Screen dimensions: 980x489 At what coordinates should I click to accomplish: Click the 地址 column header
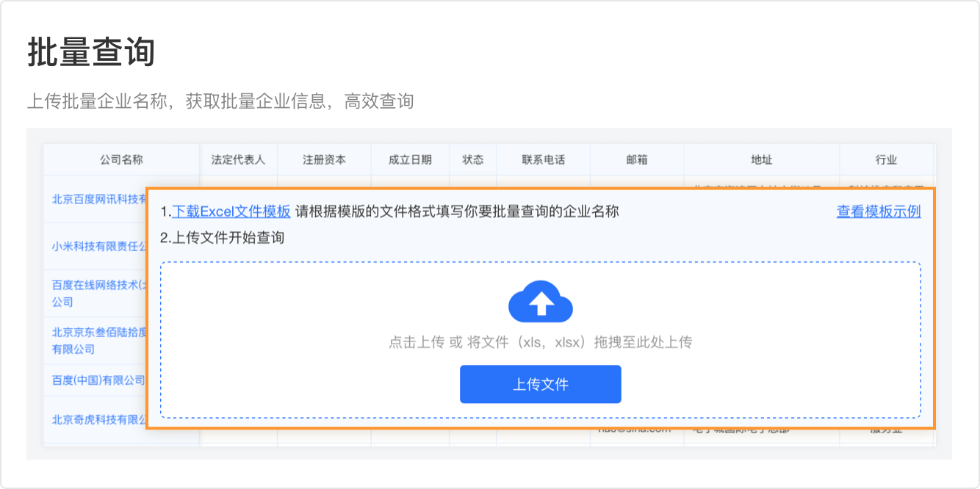761,159
